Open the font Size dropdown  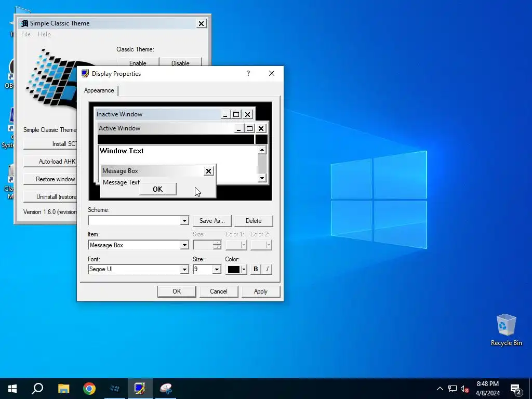click(217, 270)
